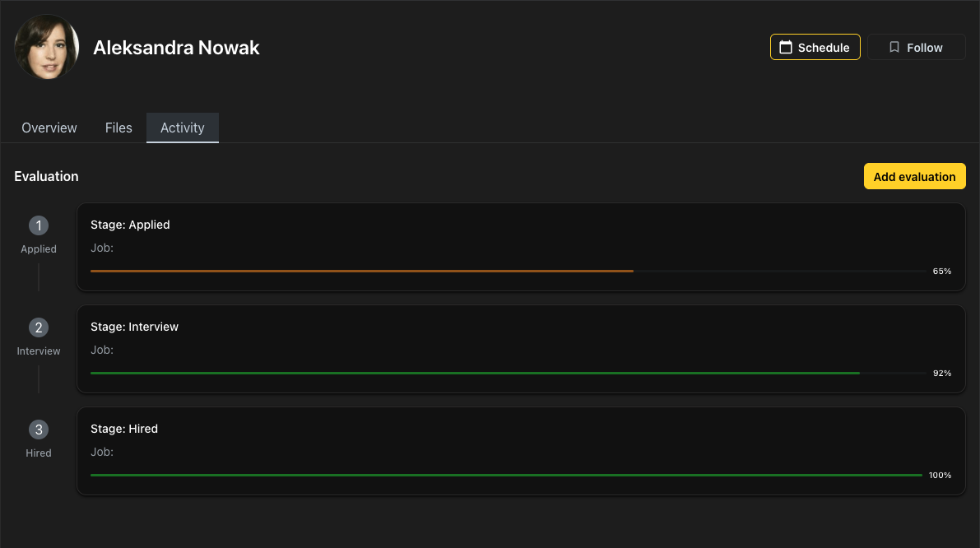The image size is (980, 548).
Task: Open the Files tab
Action: click(x=118, y=128)
